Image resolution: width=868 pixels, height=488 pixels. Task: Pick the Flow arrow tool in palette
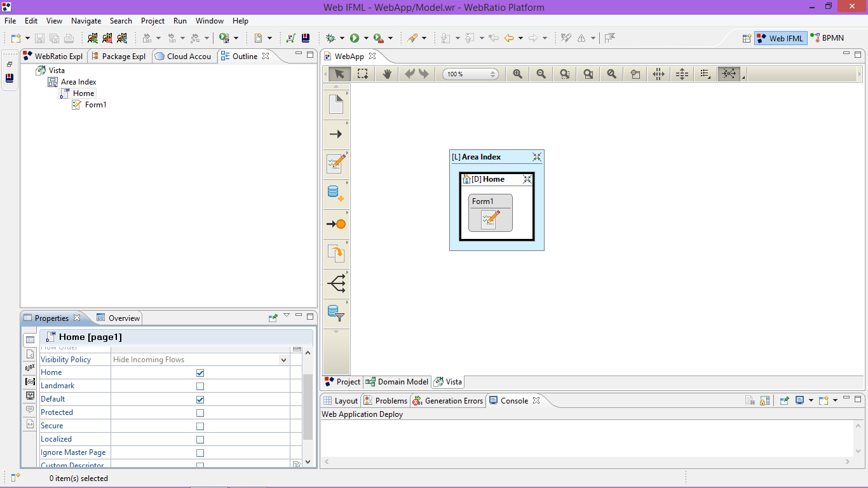pyautogui.click(x=336, y=134)
